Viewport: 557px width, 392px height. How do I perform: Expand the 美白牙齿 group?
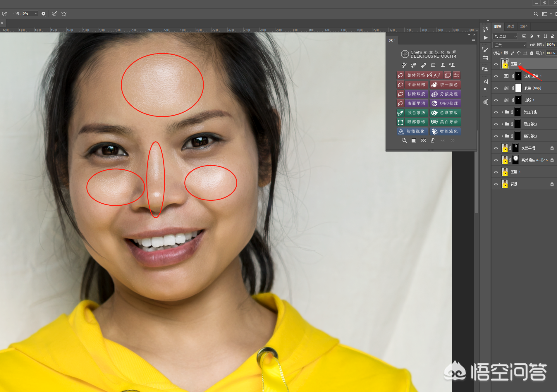click(502, 112)
